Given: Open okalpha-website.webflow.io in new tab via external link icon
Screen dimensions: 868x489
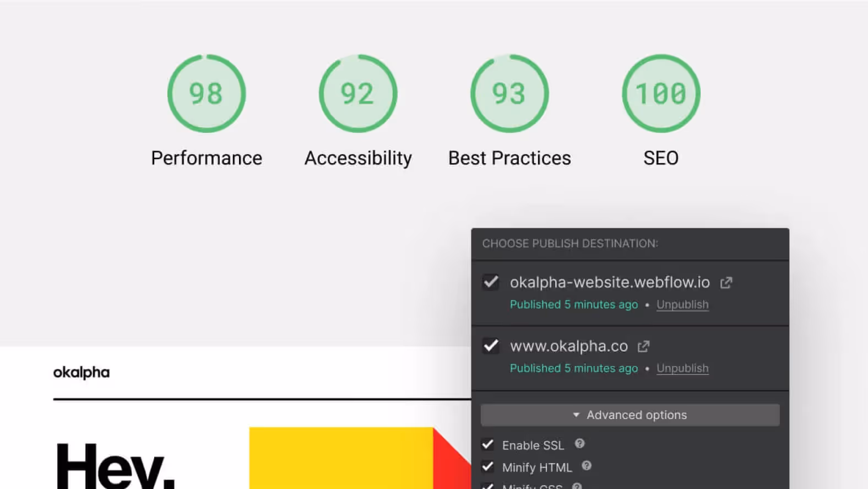Looking at the screenshot, I should tap(726, 282).
